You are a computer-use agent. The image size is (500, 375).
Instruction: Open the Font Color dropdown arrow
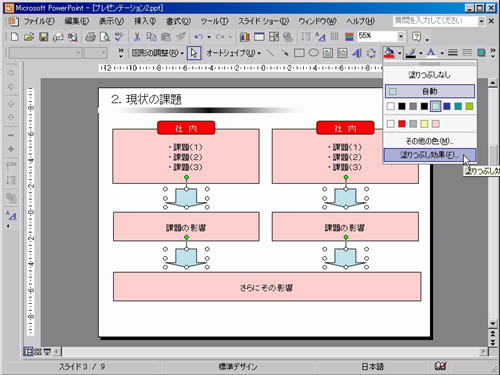click(442, 53)
